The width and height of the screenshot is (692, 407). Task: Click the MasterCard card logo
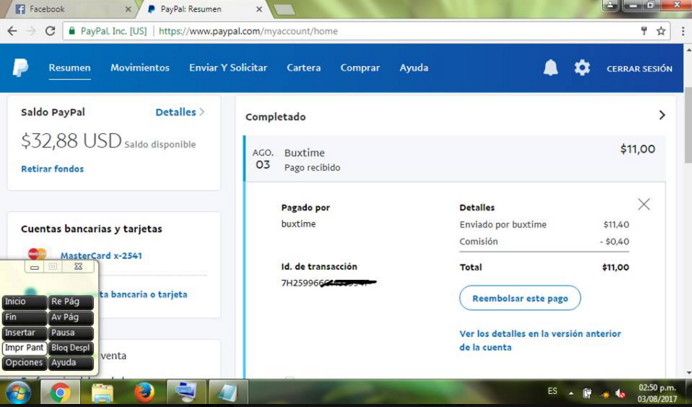click(37, 254)
